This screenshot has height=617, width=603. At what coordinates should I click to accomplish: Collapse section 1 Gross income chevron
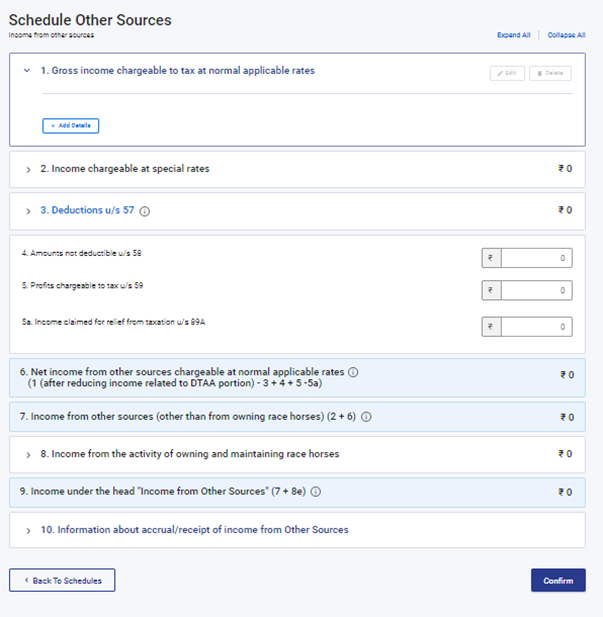tap(27, 71)
